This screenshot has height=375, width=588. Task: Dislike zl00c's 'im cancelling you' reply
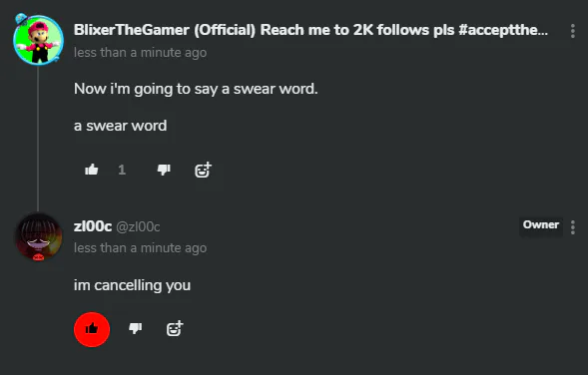tap(136, 329)
